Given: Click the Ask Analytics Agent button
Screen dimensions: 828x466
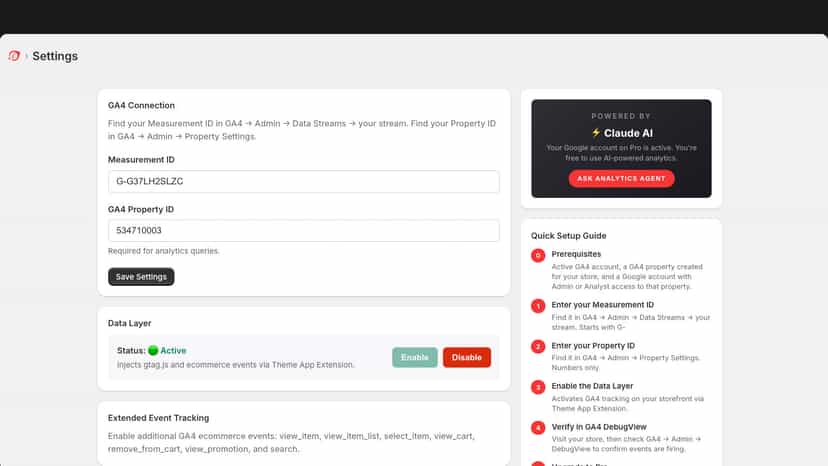Looking at the screenshot, I should 621,179.
